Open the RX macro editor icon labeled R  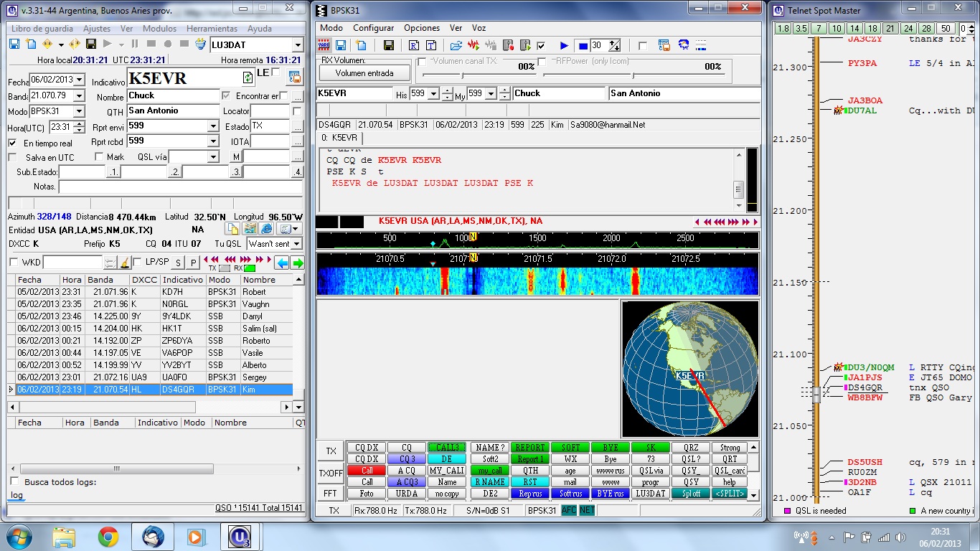tap(414, 44)
